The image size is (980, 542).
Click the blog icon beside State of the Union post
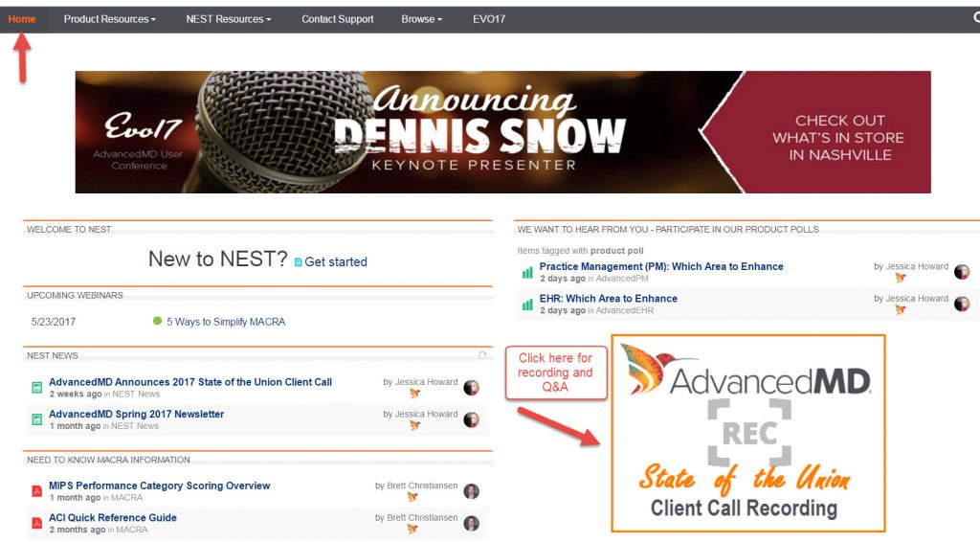(x=37, y=388)
